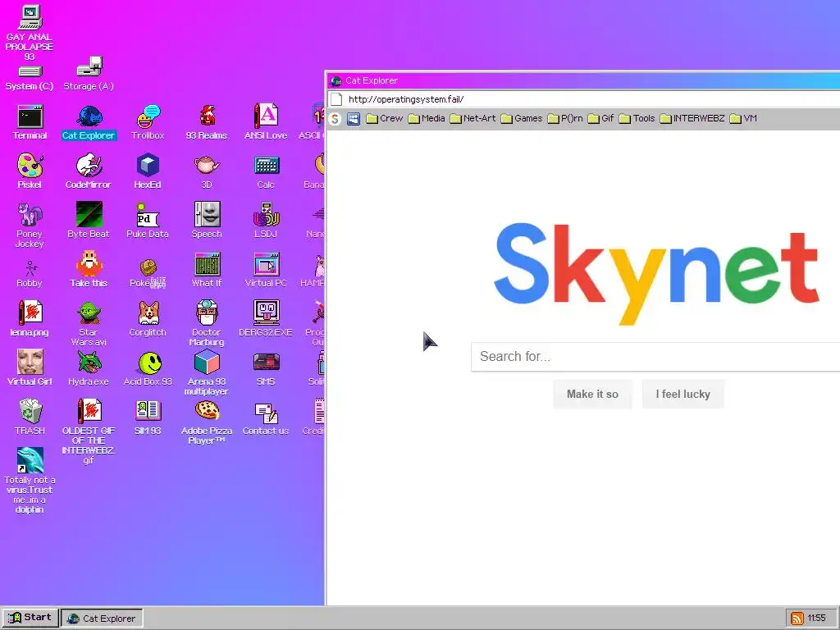Launch the LSDJ icon
Image resolution: width=840 pixels, height=630 pixels.
266,221
